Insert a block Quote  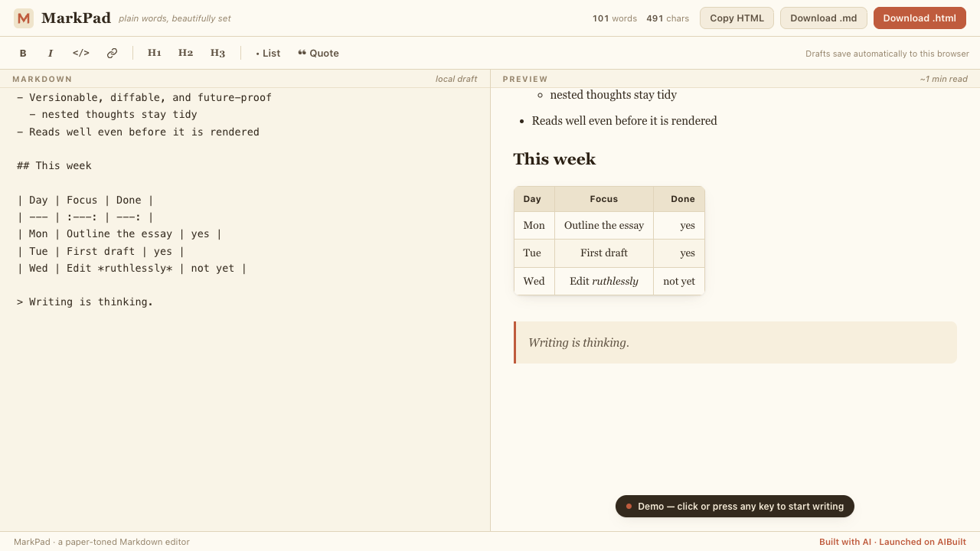tap(318, 53)
